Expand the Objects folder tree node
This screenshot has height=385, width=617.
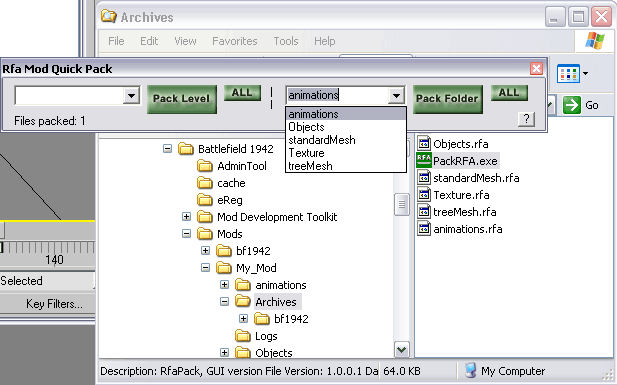pos(224,352)
